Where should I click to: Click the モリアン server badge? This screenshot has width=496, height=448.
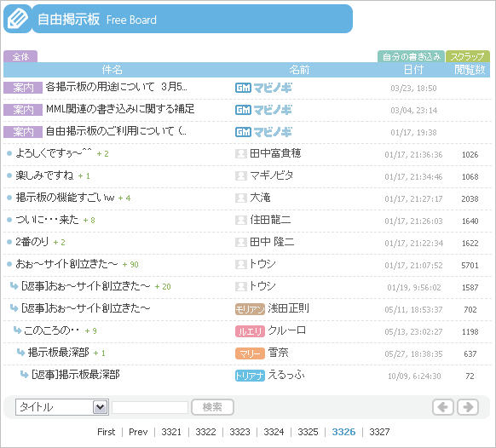click(250, 309)
